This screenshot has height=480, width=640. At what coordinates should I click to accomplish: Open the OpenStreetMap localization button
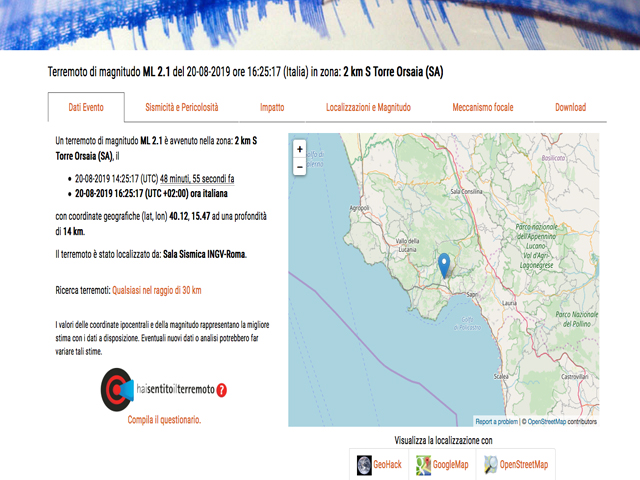[x=515, y=465]
